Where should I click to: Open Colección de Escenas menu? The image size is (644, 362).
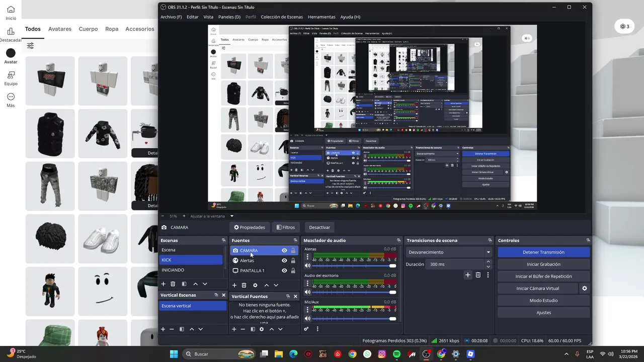[x=282, y=17]
